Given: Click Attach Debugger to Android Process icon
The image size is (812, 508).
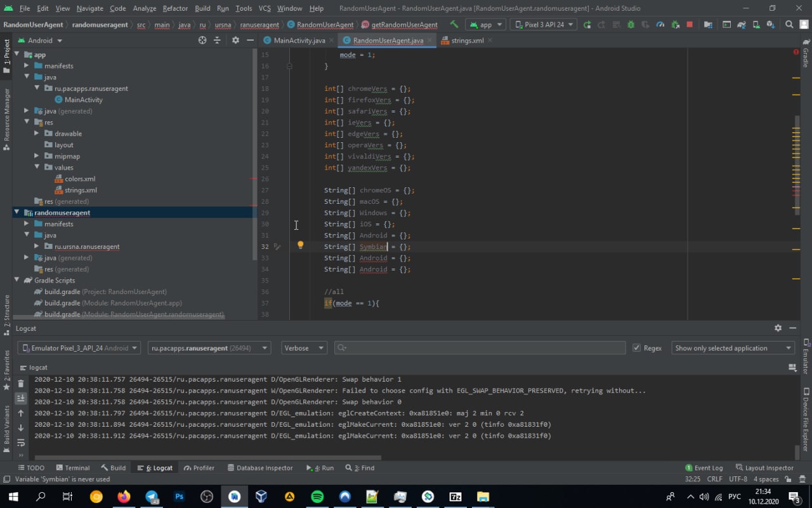Looking at the screenshot, I should click(674, 25).
